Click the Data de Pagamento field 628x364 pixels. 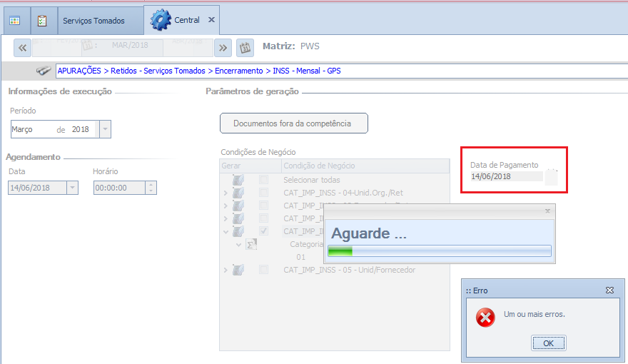[x=507, y=176]
